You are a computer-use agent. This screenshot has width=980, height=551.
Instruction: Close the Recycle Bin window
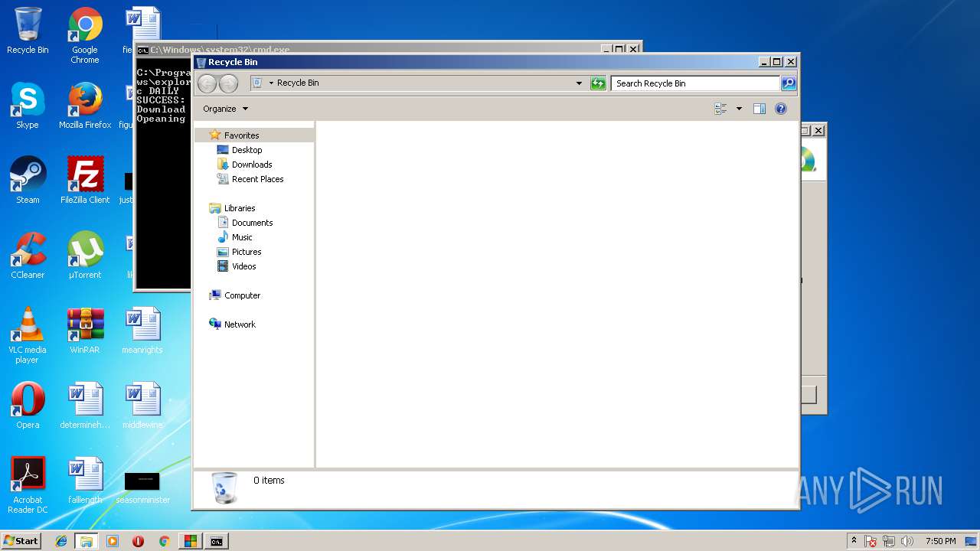pyautogui.click(x=791, y=62)
